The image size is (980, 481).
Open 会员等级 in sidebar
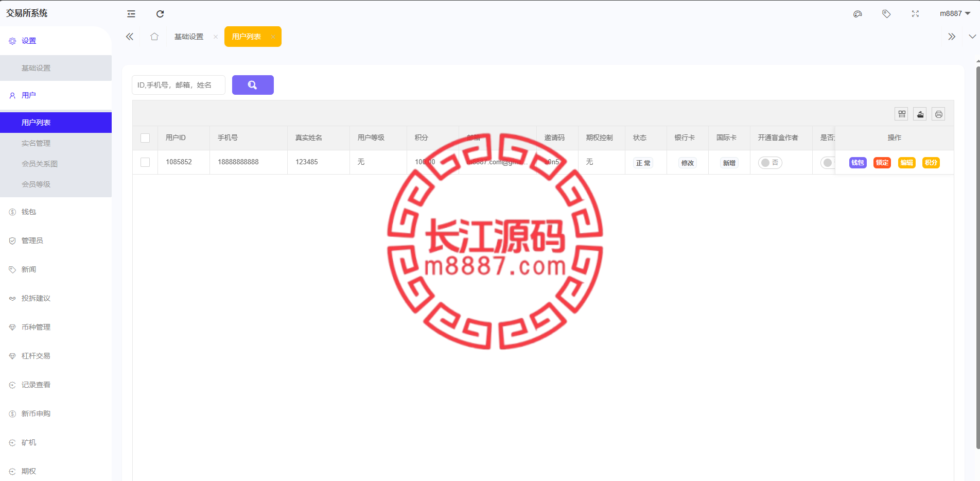coord(56,184)
